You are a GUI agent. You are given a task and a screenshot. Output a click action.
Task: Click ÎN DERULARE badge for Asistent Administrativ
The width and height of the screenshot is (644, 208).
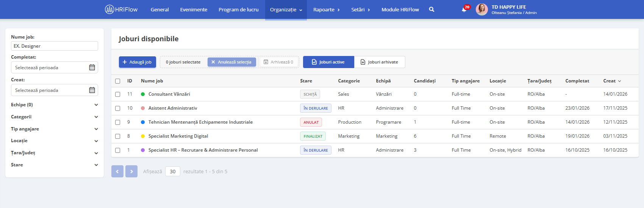point(316,108)
